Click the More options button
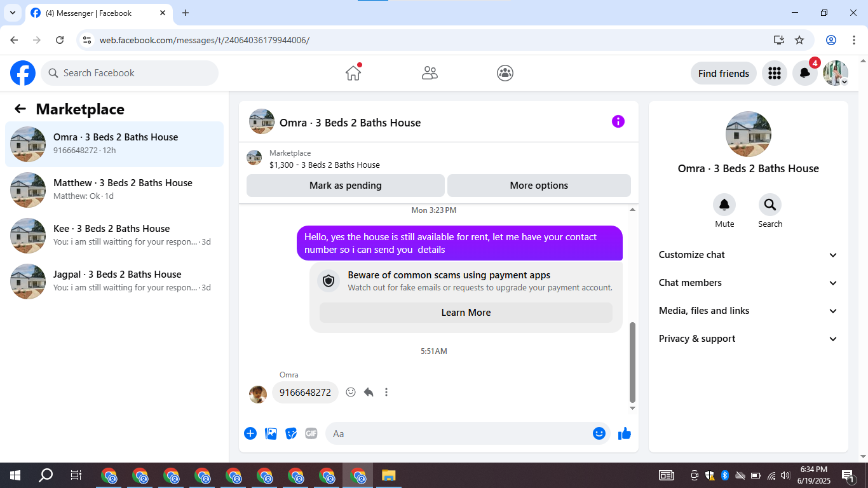Viewport: 868px width, 488px height. pyautogui.click(x=539, y=186)
